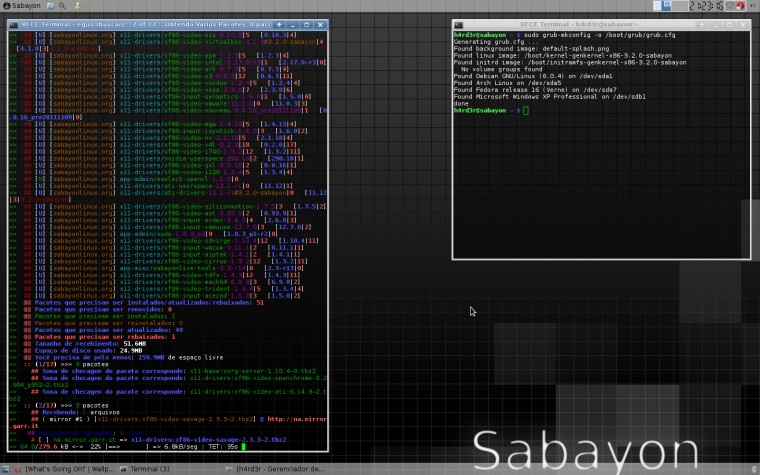Click "Found Arch Linux on /dev/sda5" line
This screenshot has height=475, width=760.
(x=507, y=83)
